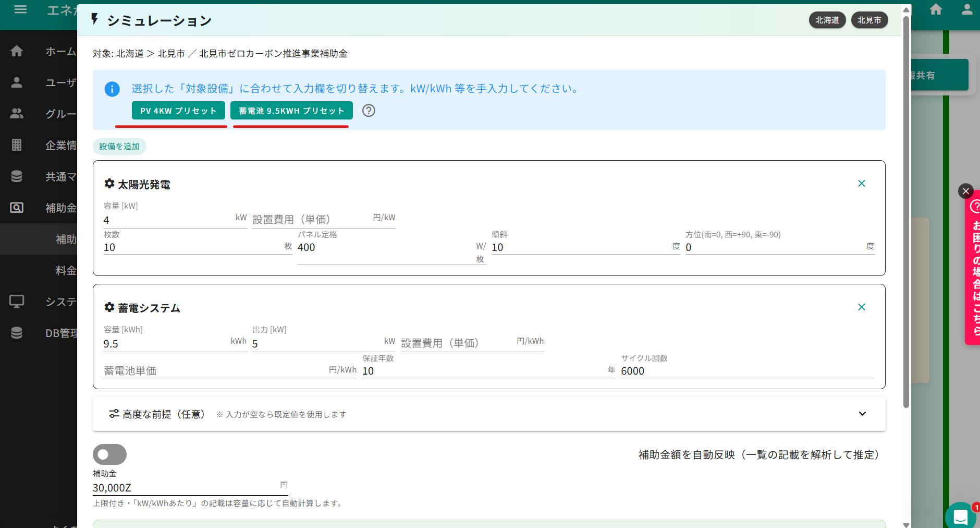
Task: Click the 企業情報 building icon in the sidebar
Action: pyautogui.click(x=17, y=145)
